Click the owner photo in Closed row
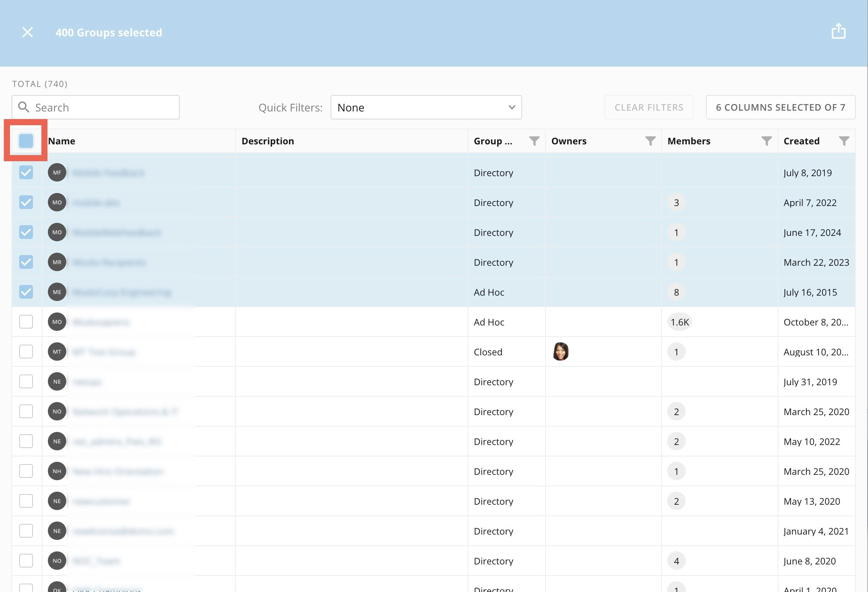 coord(560,352)
